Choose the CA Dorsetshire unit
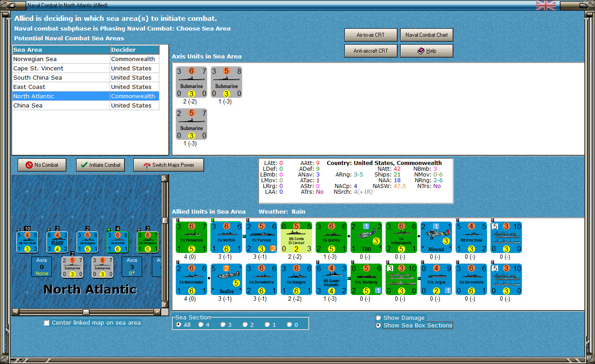Screen dimensions: 595x364 pyautogui.click(x=261, y=280)
